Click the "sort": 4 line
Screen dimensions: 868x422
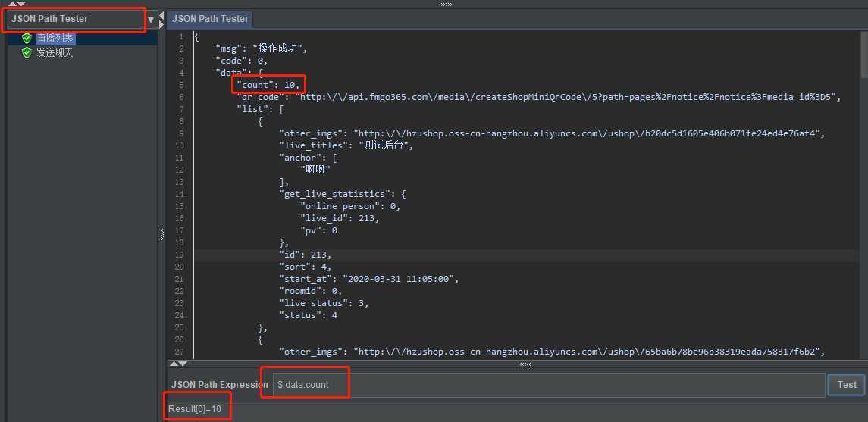(x=305, y=267)
